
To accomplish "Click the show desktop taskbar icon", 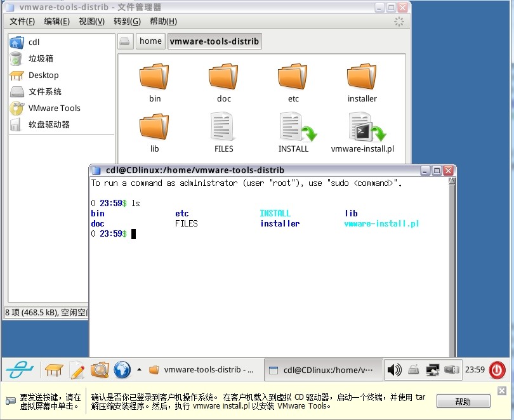I will (x=54, y=370).
